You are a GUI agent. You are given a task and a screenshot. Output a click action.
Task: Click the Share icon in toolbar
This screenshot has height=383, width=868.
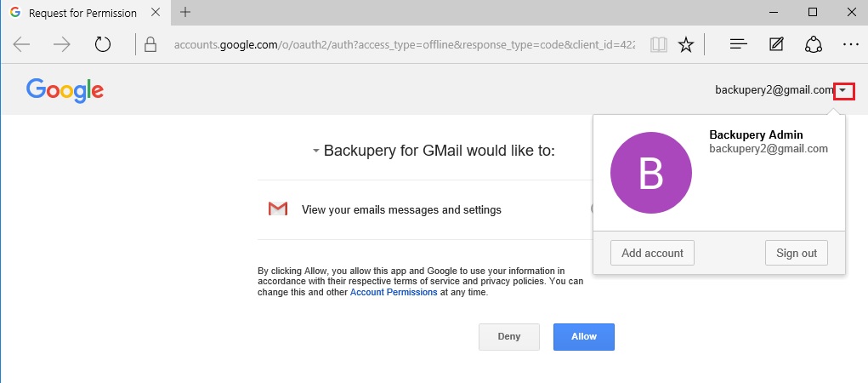pyautogui.click(x=813, y=45)
